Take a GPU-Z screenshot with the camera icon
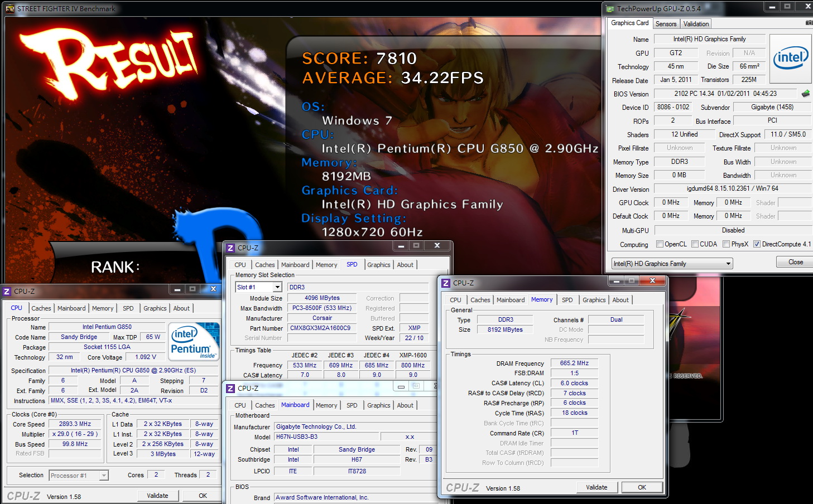The width and height of the screenshot is (813, 504). point(809,23)
